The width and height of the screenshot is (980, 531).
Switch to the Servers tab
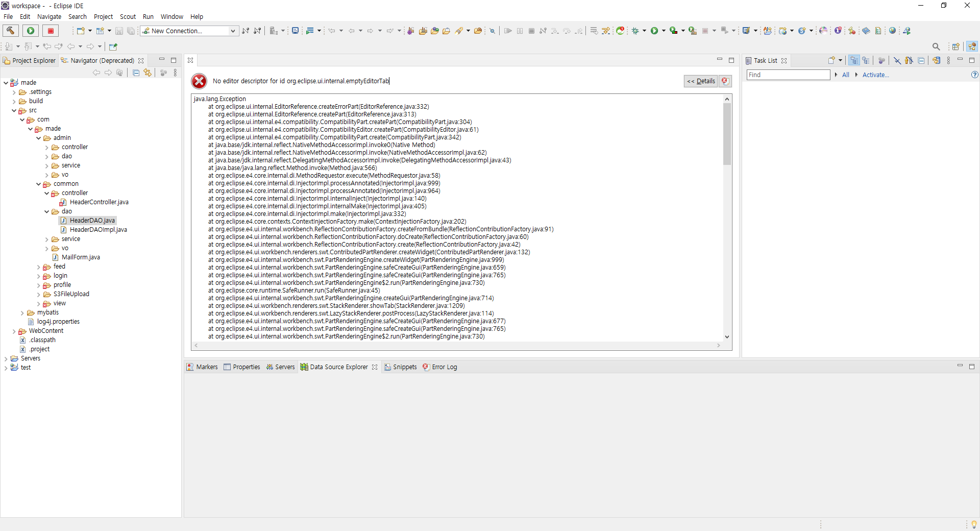tap(281, 367)
